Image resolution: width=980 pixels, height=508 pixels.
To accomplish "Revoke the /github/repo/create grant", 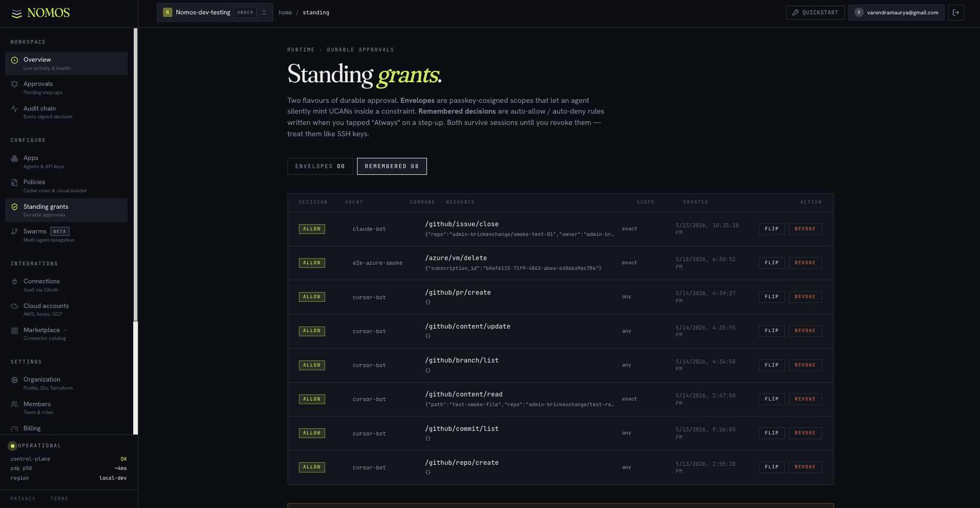I will click(805, 467).
